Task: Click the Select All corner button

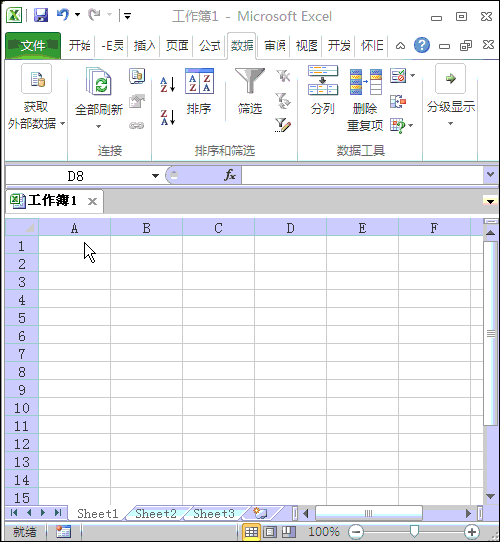Action: click(x=22, y=227)
